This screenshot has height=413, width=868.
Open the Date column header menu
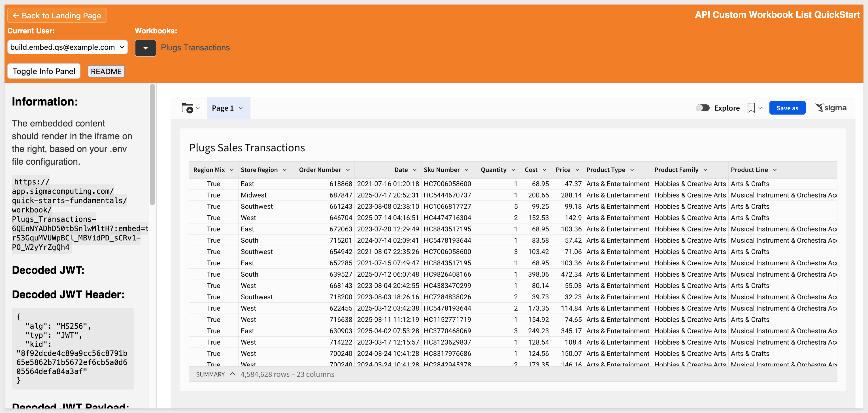[415, 170]
